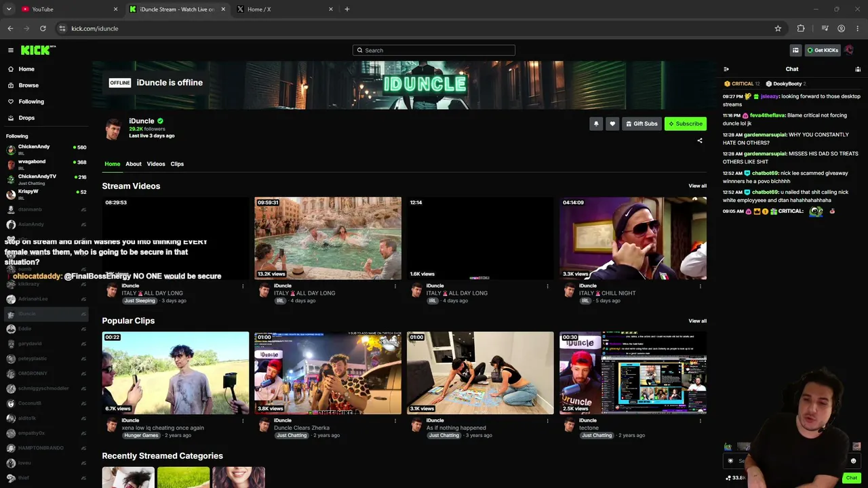Open options for the 1.6K views video
The width and height of the screenshot is (868, 488).
(547, 286)
